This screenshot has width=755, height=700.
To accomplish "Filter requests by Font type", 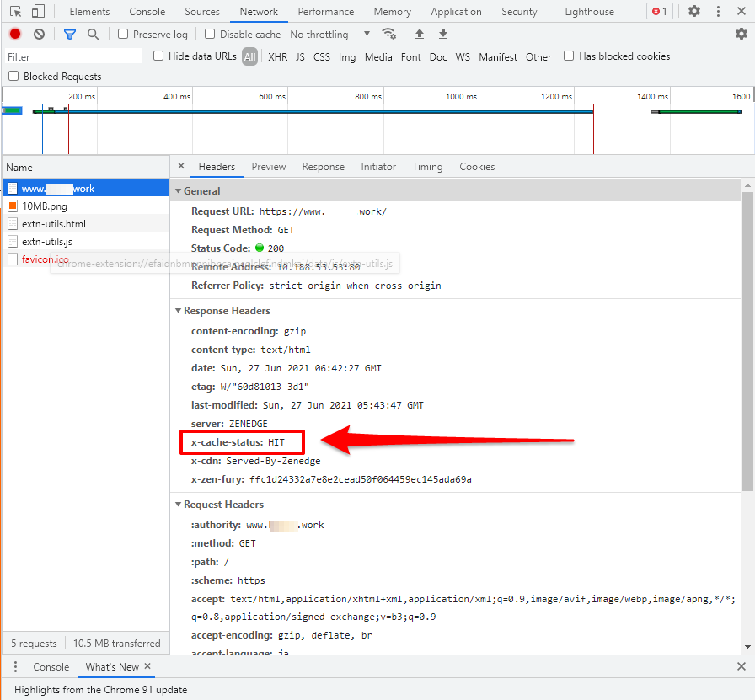I will pyautogui.click(x=410, y=56).
